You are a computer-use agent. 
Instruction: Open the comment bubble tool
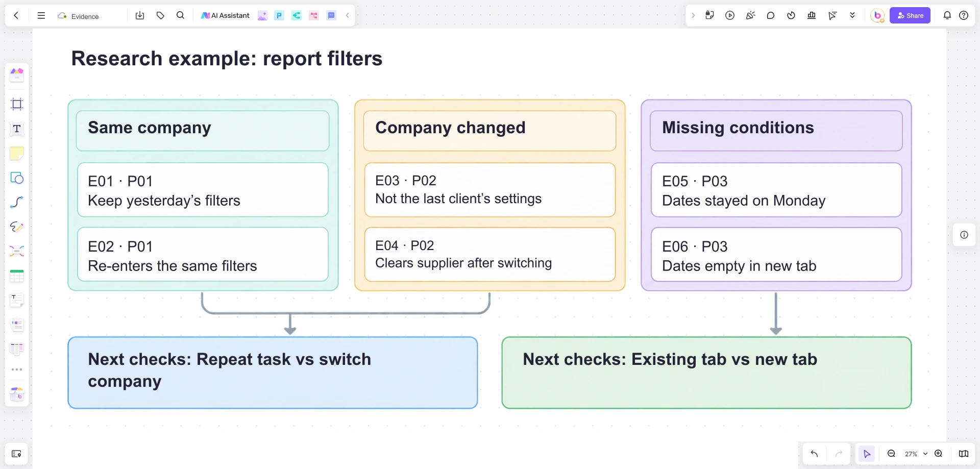coord(771,15)
